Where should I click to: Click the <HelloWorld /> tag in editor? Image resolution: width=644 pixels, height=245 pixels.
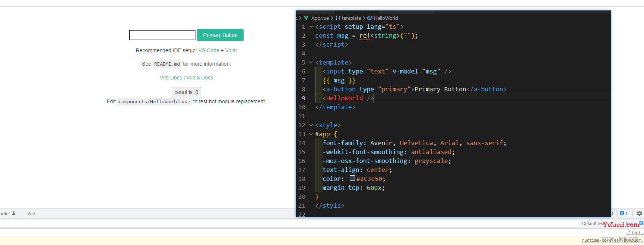tap(348, 98)
